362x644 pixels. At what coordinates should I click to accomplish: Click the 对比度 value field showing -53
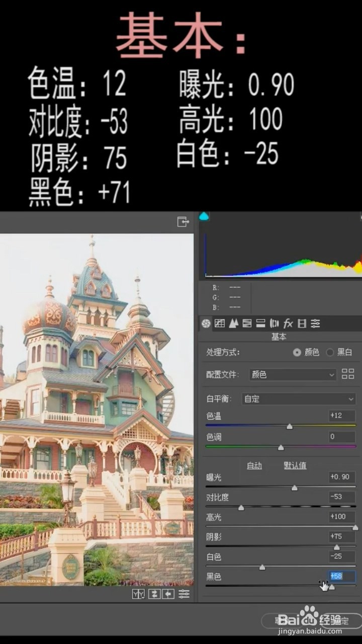click(342, 497)
